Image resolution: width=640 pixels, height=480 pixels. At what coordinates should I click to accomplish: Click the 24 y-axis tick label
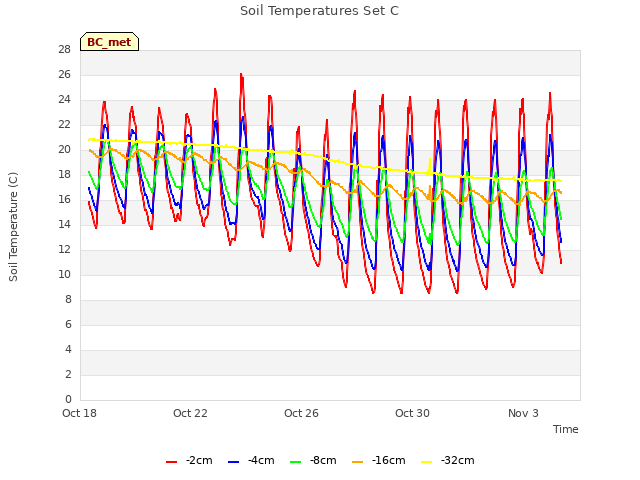(64, 100)
